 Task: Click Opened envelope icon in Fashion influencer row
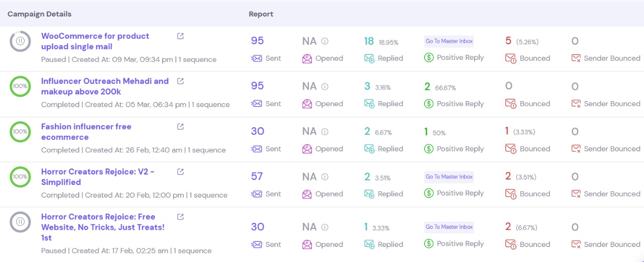click(x=307, y=149)
